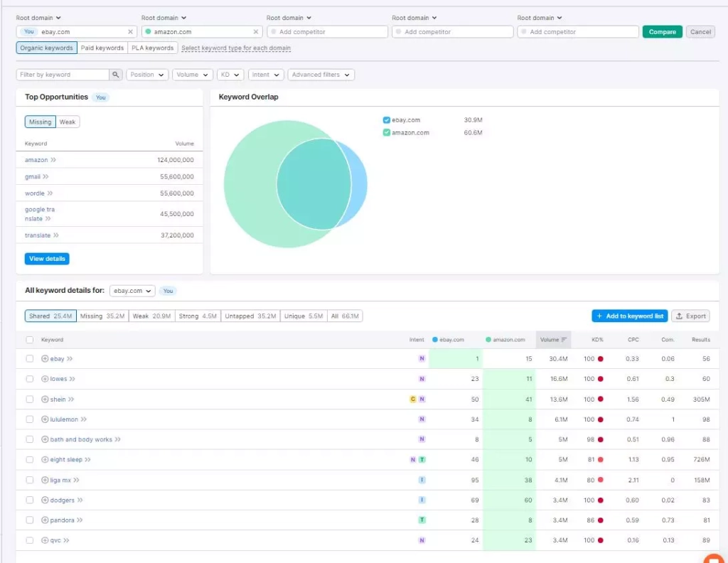Expand the Advanced filters dropdown
This screenshot has width=728, height=563.
click(x=321, y=75)
